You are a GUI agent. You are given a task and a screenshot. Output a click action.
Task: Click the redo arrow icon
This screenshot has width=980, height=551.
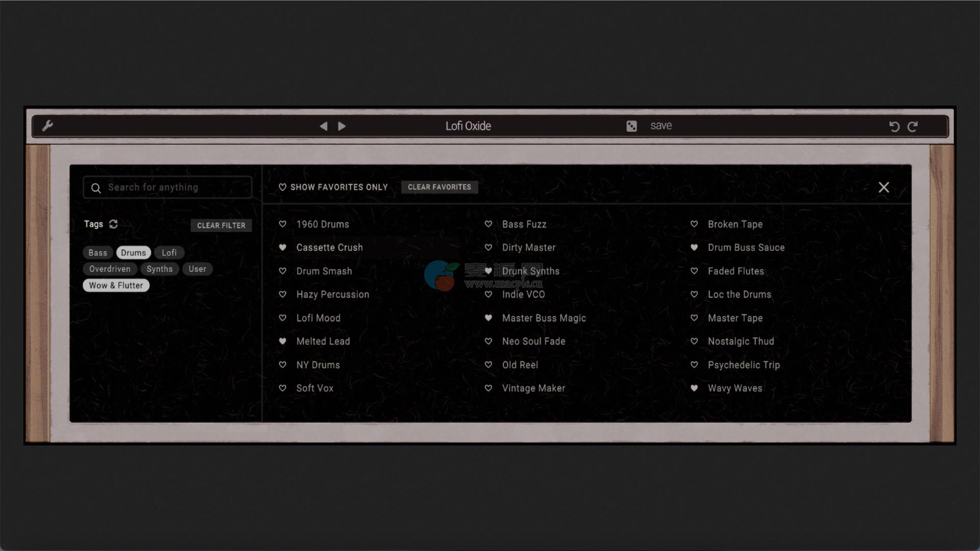click(913, 127)
